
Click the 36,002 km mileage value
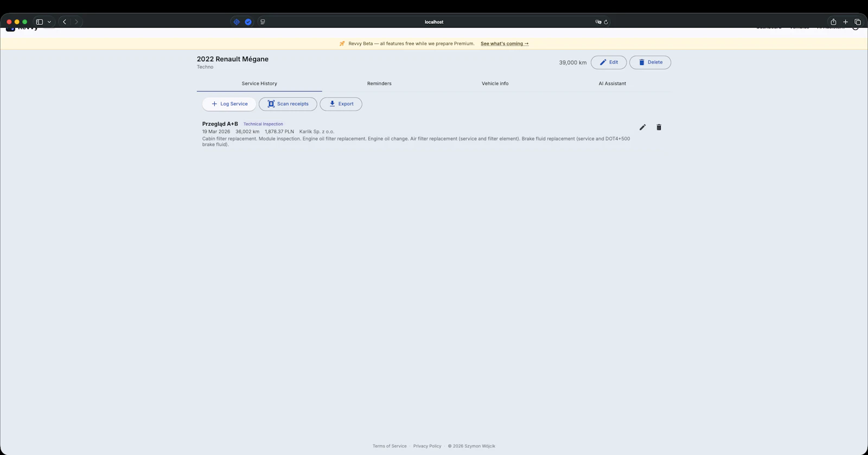[247, 132]
